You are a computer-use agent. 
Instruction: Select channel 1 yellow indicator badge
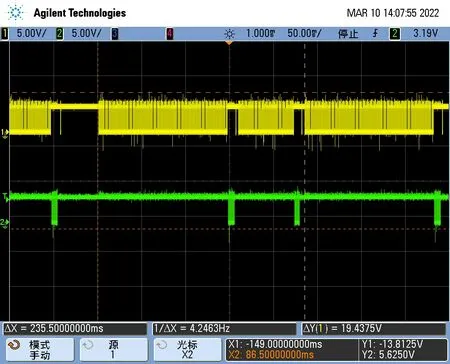click(5, 34)
